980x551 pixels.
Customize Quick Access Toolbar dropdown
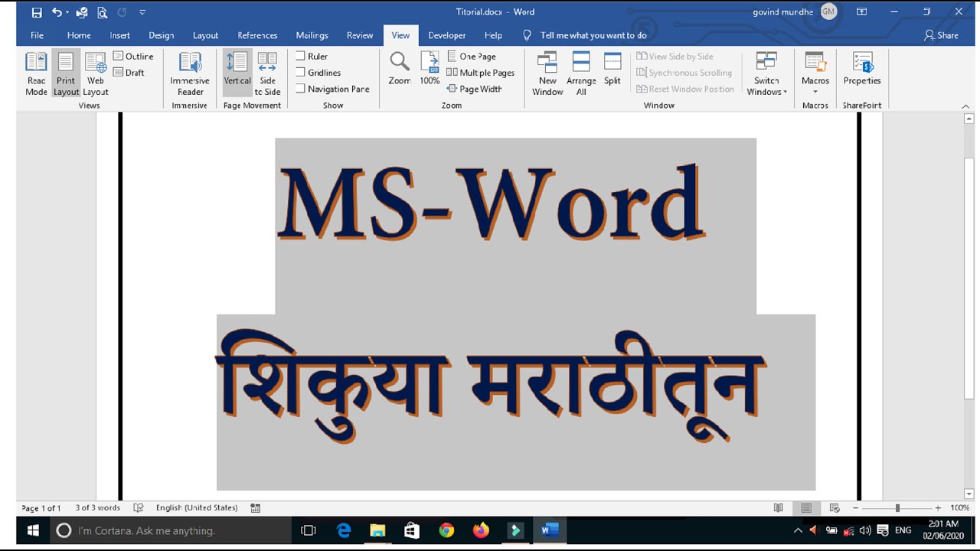(142, 12)
